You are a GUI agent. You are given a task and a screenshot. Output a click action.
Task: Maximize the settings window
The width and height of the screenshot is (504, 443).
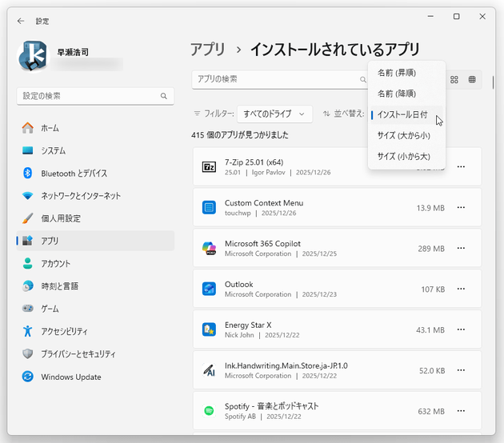[x=457, y=16]
